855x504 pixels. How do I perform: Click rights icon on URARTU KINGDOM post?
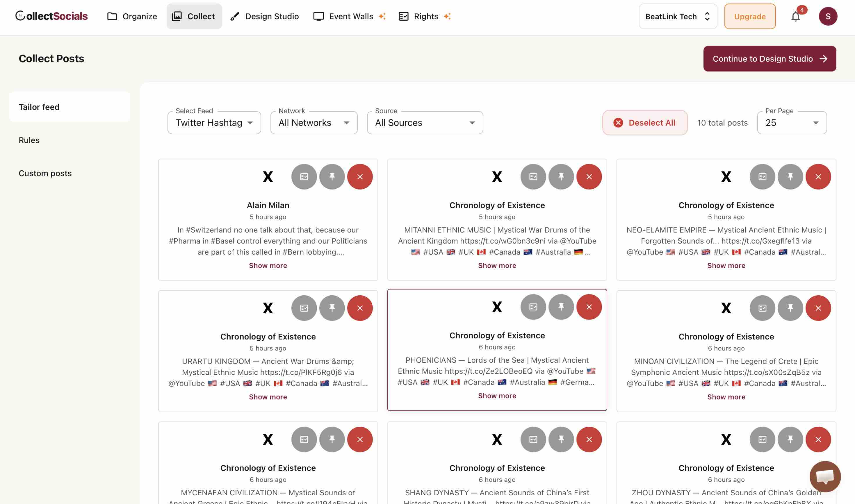[304, 308]
